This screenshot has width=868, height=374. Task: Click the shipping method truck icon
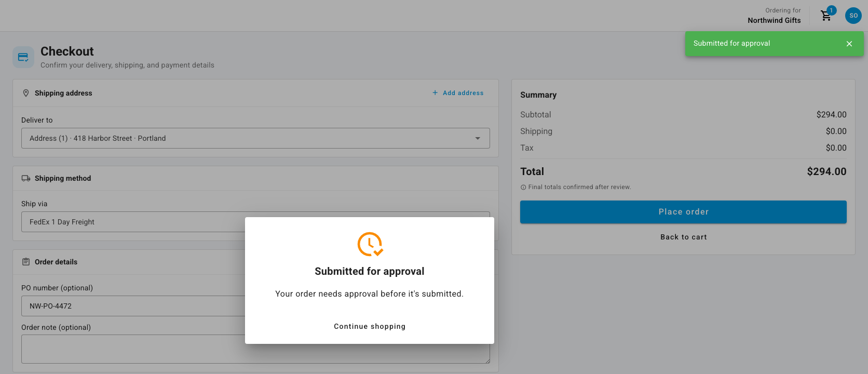[26, 178]
